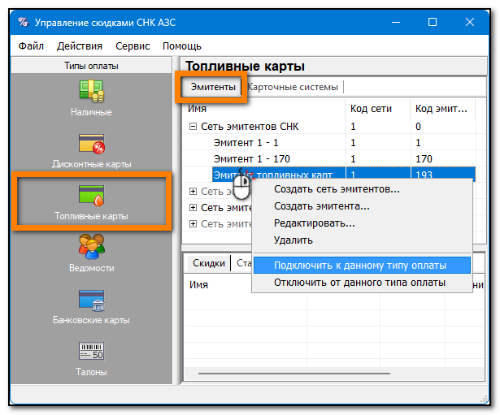The width and height of the screenshot is (500, 415).
Task: Minimize the Управление скидками window
Action: [x=396, y=22]
